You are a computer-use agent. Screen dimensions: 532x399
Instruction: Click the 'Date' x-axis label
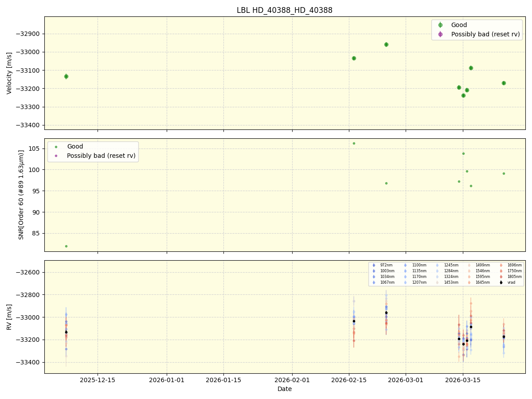(285, 389)
